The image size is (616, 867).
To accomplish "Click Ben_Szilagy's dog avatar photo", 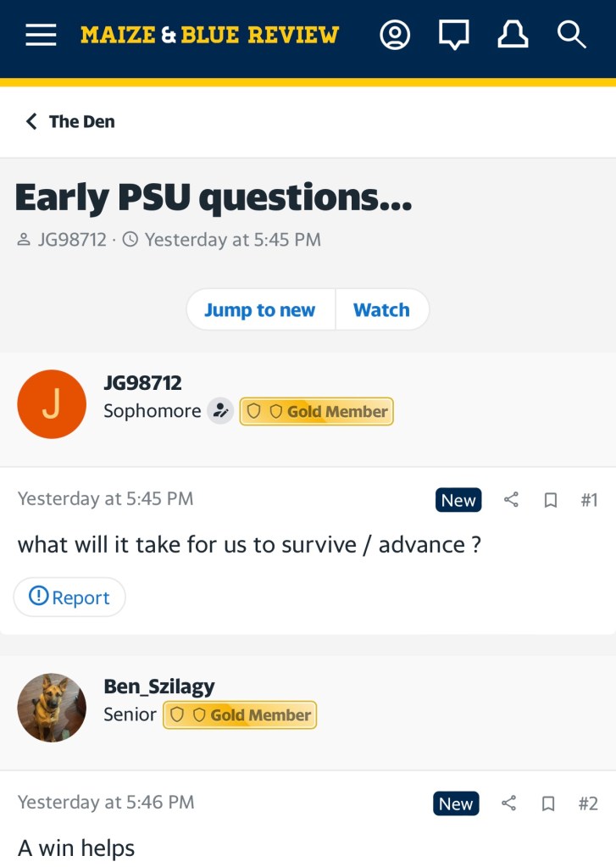I will tap(52, 708).
